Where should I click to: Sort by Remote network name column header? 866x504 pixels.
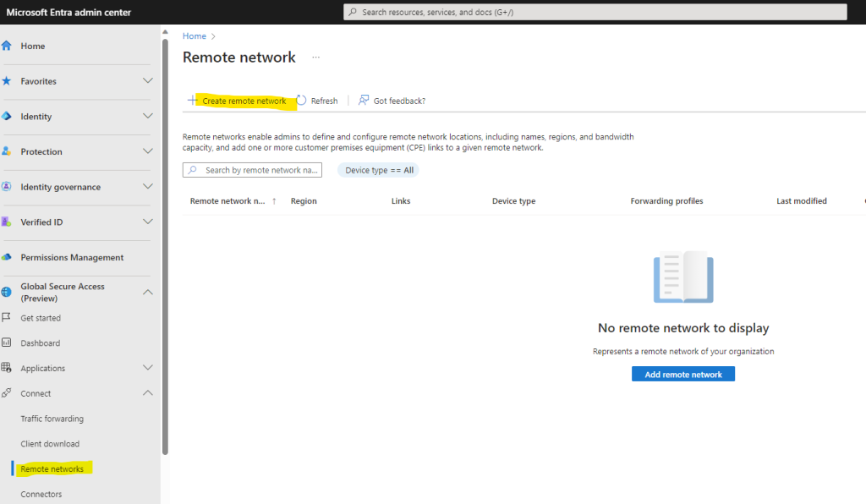227,201
